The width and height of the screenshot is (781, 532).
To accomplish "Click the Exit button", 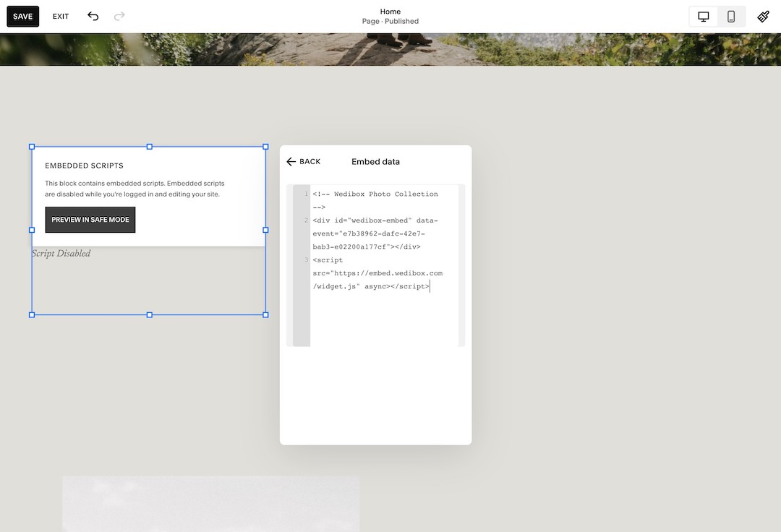I will click(x=60, y=16).
